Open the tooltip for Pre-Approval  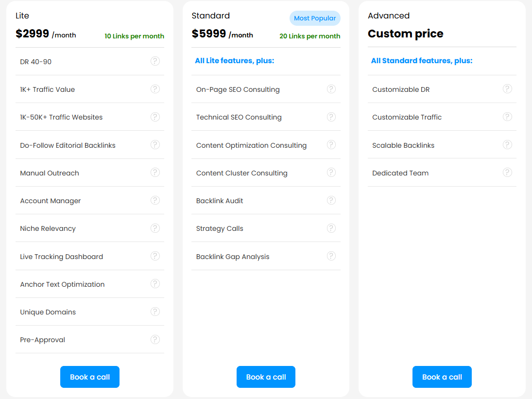[x=155, y=339]
